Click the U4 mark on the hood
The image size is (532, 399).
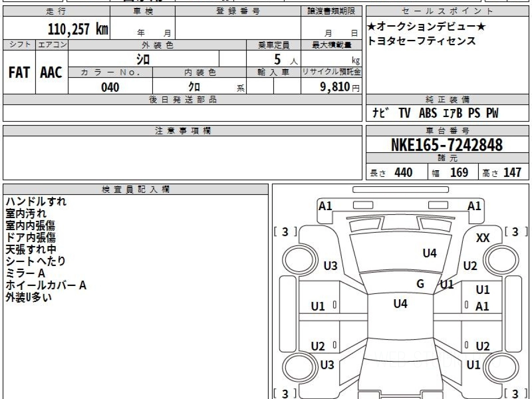pos(430,253)
